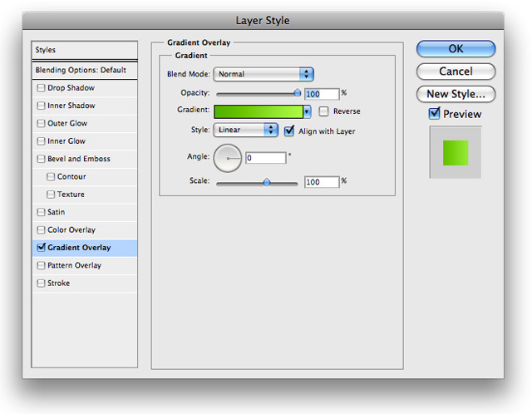532x414 pixels.
Task: Open the Blend Mode dropdown
Action: click(264, 74)
